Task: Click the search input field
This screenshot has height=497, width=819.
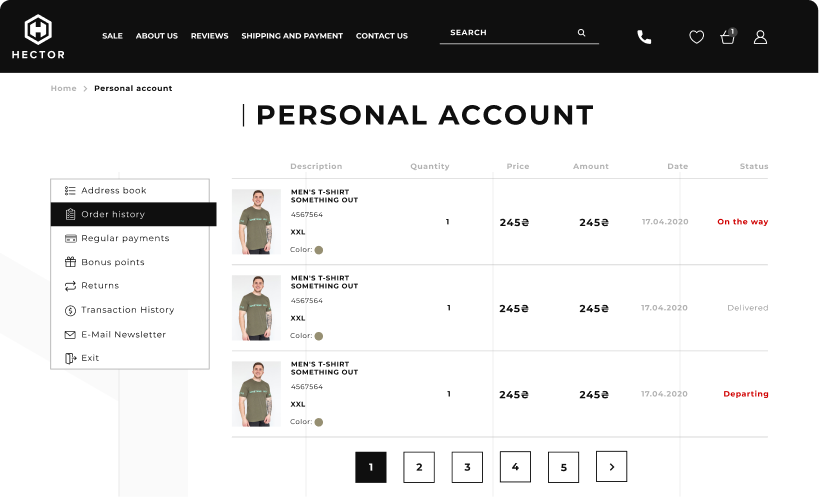Action: [x=509, y=32]
